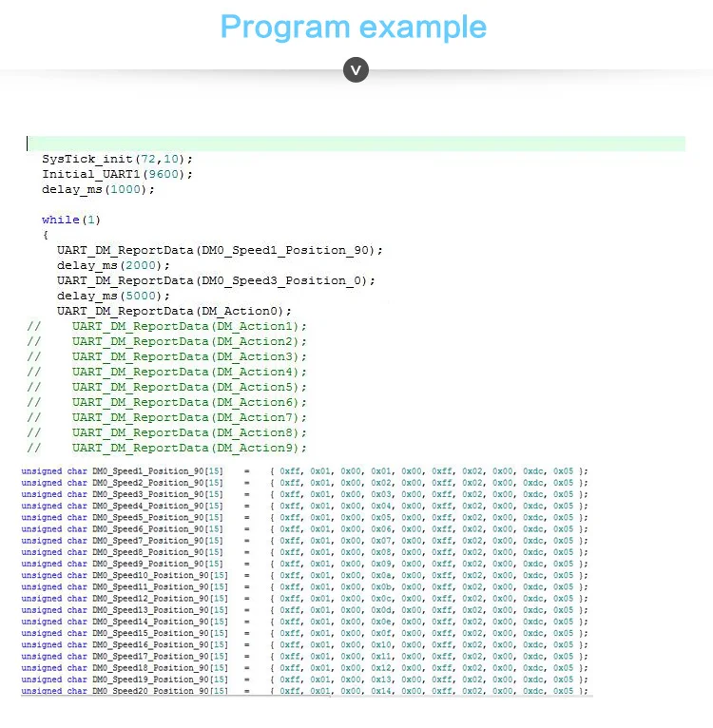Click the 0x0a value in Speed10 row
Viewport: 713px width, 728px height.
[x=381, y=575]
